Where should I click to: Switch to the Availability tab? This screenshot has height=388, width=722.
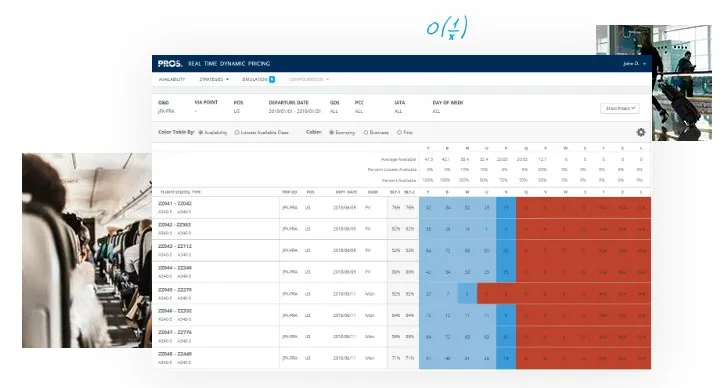click(x=172, y=79)
